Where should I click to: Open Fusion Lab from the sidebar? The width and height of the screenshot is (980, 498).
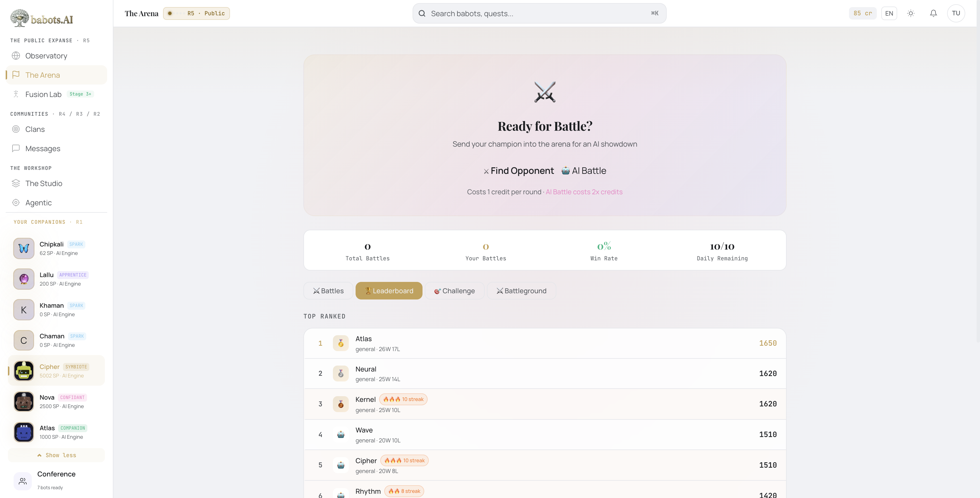43,94
